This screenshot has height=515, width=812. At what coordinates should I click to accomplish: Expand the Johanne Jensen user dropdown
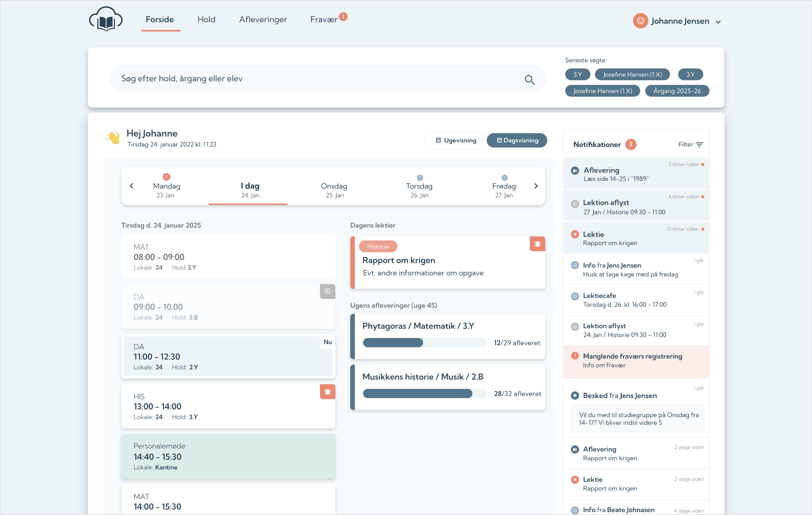click(x=718, y=22)
